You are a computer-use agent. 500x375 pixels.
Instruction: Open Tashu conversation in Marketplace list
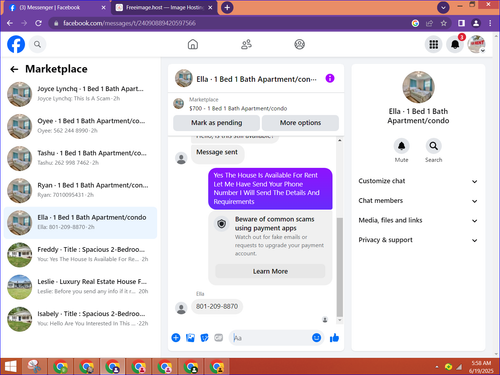(x=80, y=158)
